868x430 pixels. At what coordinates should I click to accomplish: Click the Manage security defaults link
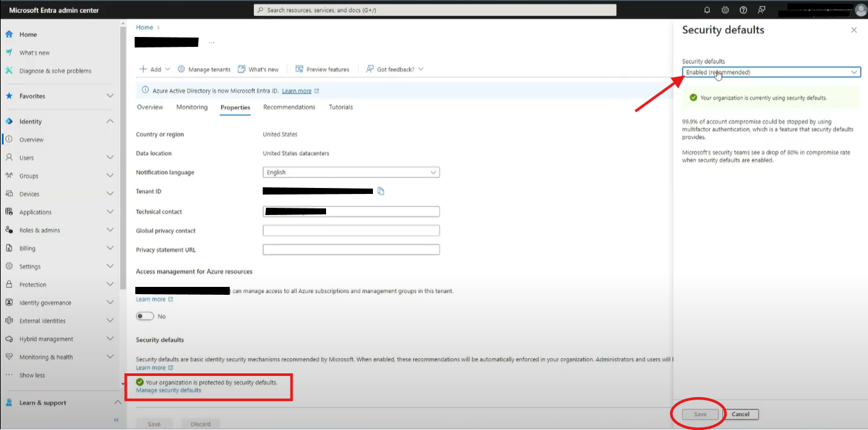168,390
